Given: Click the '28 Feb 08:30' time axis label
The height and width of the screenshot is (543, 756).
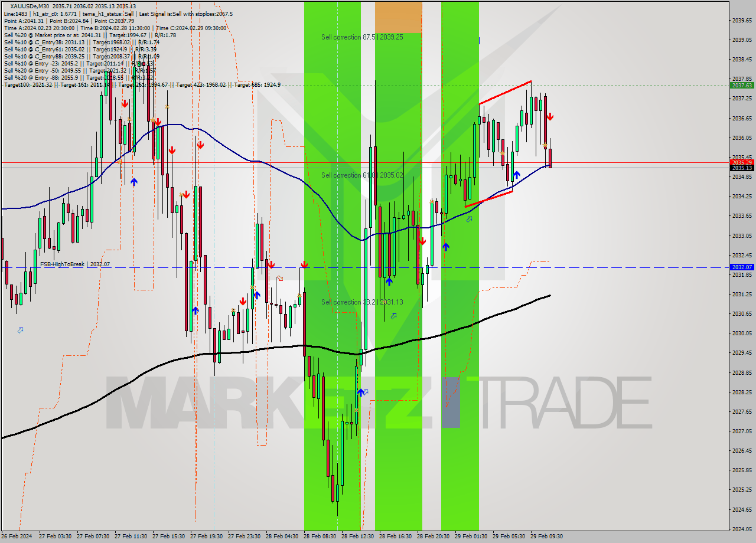Looking at the screenshot, I should tap(320, 537).
